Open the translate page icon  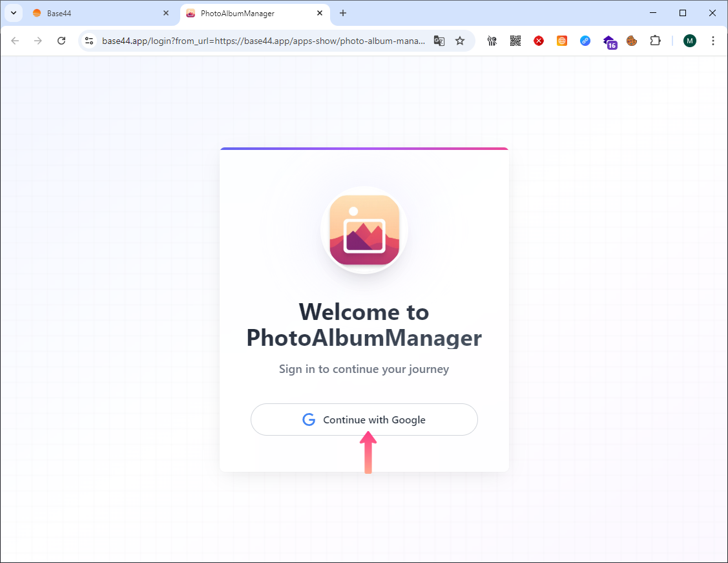click(x=439, y=41)
